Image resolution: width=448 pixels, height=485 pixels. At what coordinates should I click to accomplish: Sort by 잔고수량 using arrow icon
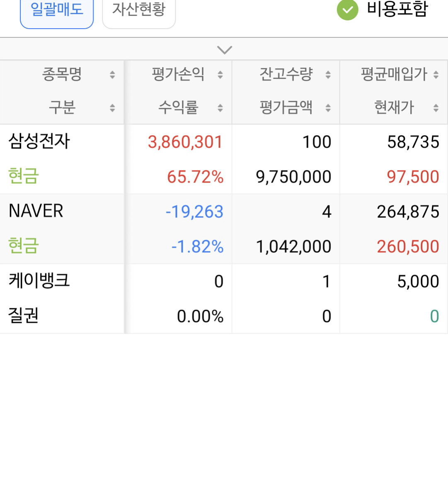tap(328, 75)
